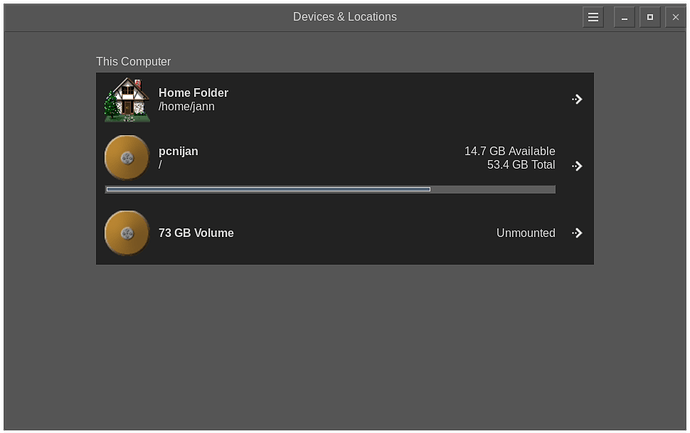Click the pcnijan disk usage bar
The height and width of the screenshot is (433, 690).
(330, 189)
